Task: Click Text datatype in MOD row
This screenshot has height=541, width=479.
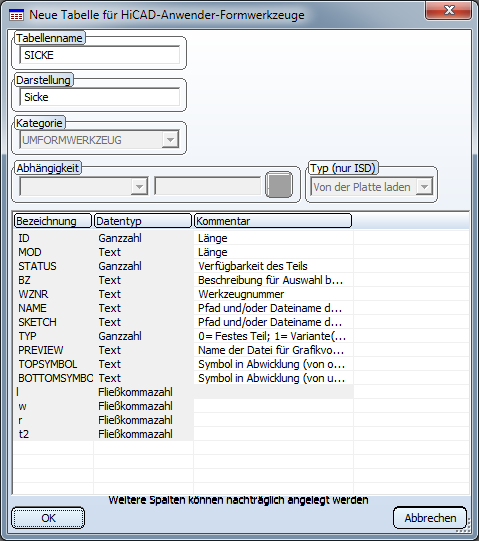Action: point(109,252)
